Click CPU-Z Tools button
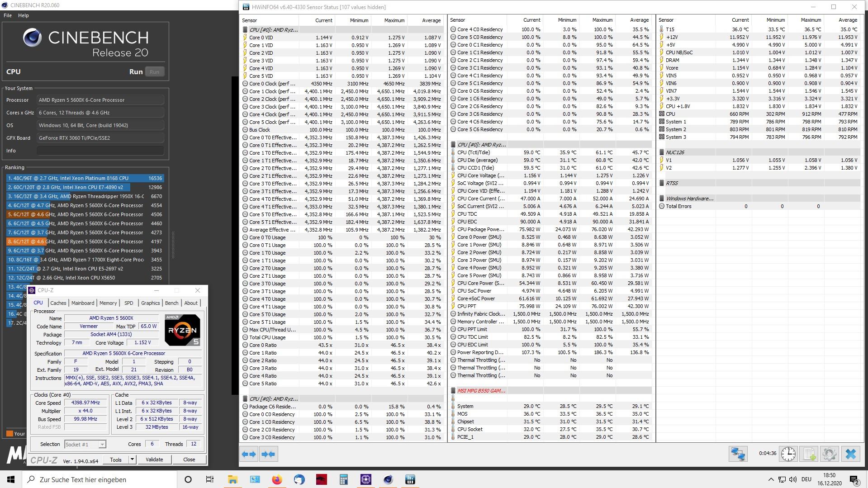Image resolution: width=868 pixels, height=488 pixels. click(116, 460)
